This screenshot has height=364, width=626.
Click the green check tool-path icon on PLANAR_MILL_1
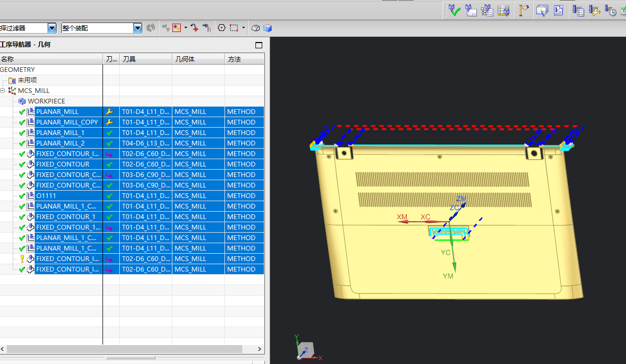tap(109, 133)
